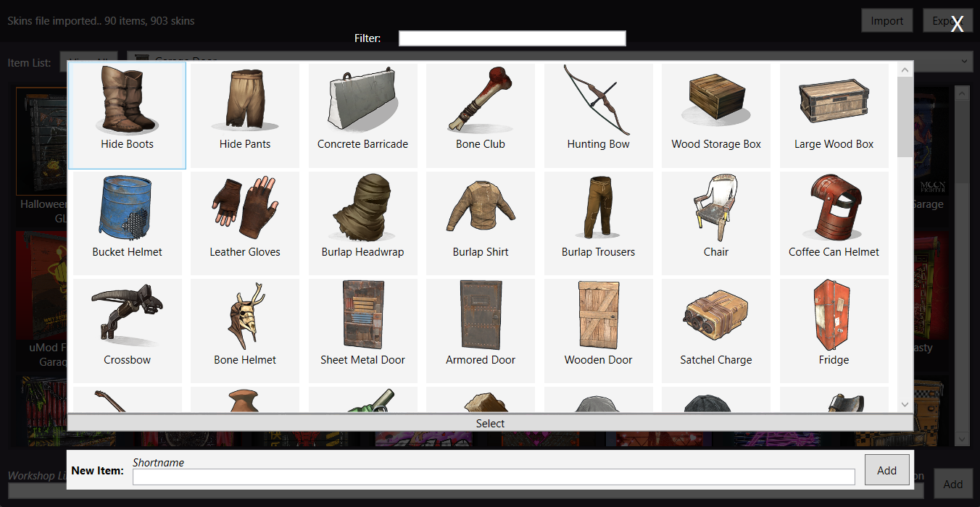Choose the Concrete Barricade item
Screen dimensions: 980x507
(362, 115)
